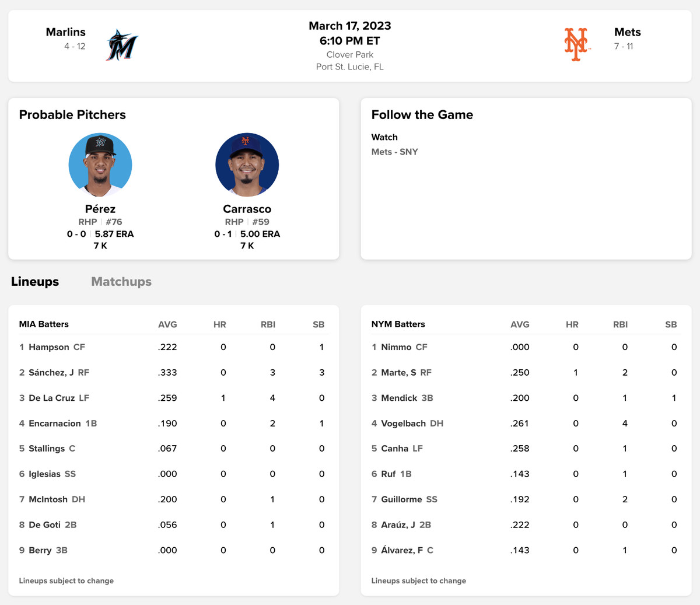Click the AVG column header for MIA Batters

click(x=167, y=324)
